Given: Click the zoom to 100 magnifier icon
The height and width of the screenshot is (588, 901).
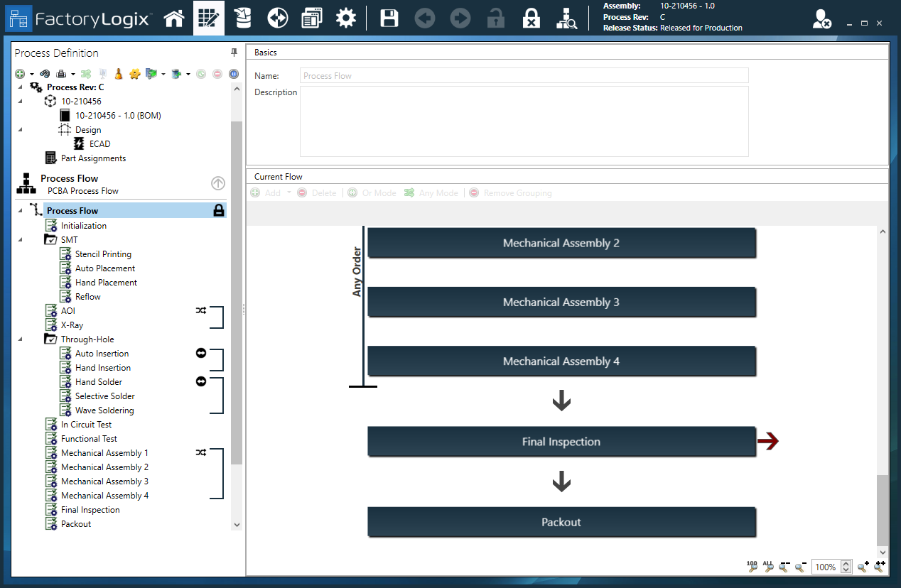Looking at the screenshot, I should (x=752, y=566).
